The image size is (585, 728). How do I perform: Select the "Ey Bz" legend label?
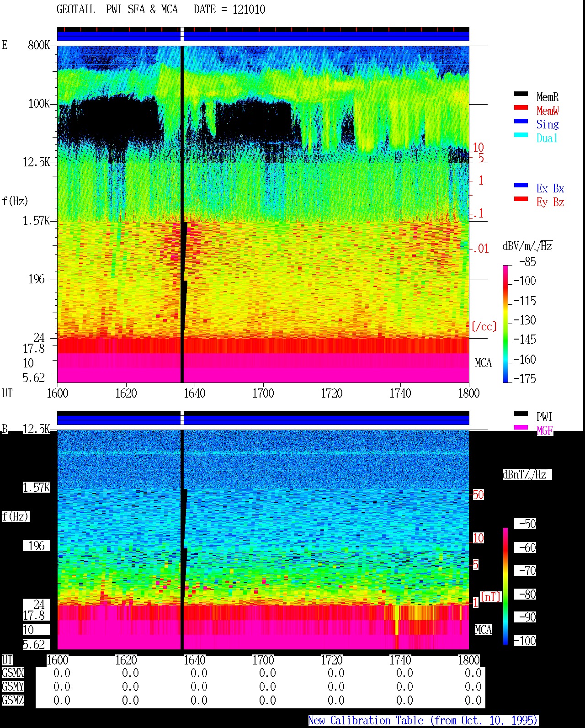[550, 202]
